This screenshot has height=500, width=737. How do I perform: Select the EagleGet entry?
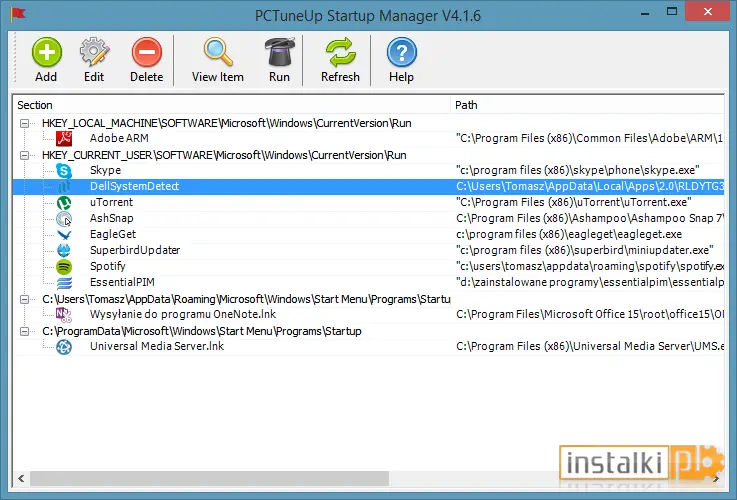click(x=113, y=234)
